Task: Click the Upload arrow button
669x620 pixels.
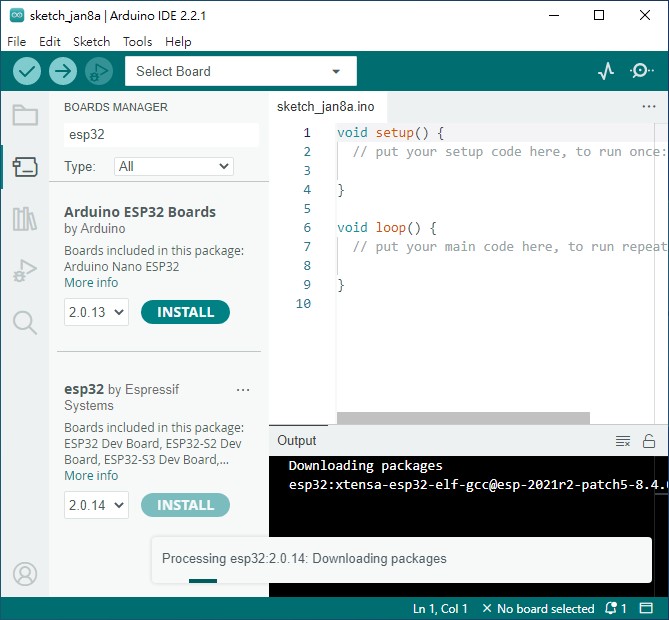Action: (x=63, y=71)
